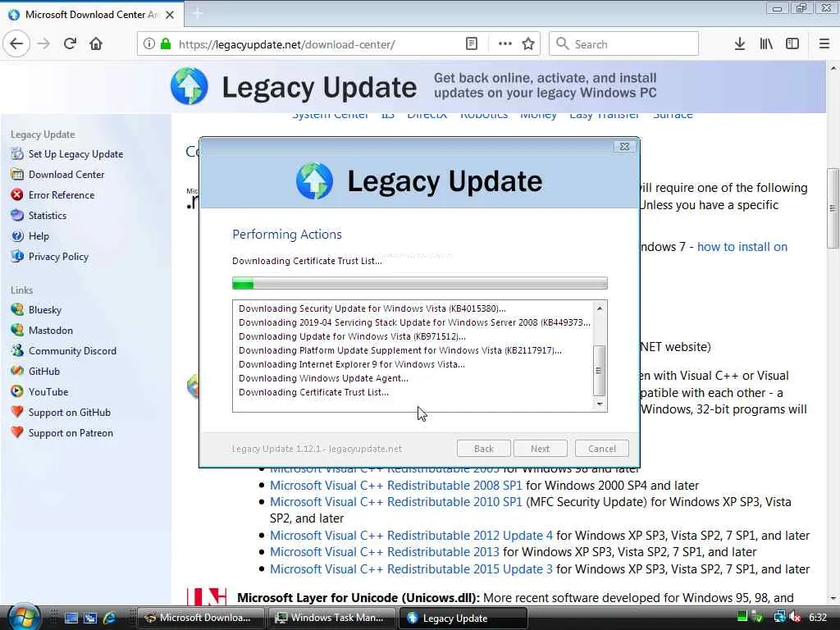
Task: Click the Statistics sidebar icon
Action: [18, 216]
